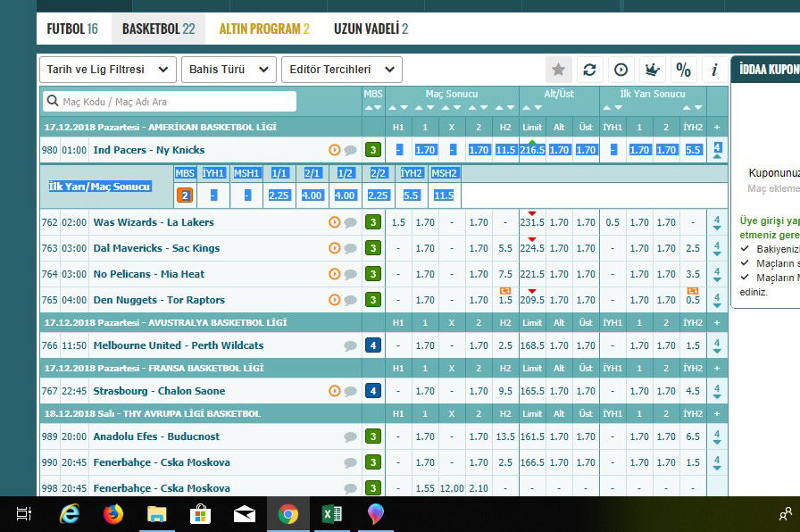Open comments for Melbourne United - Perth Wildcats
Viewport: 800px width, 532px height.
[350, 345]
